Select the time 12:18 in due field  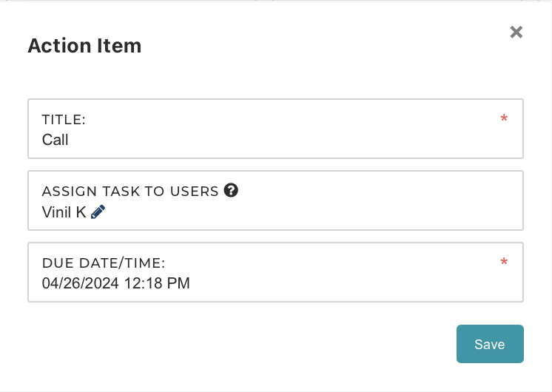143,283
